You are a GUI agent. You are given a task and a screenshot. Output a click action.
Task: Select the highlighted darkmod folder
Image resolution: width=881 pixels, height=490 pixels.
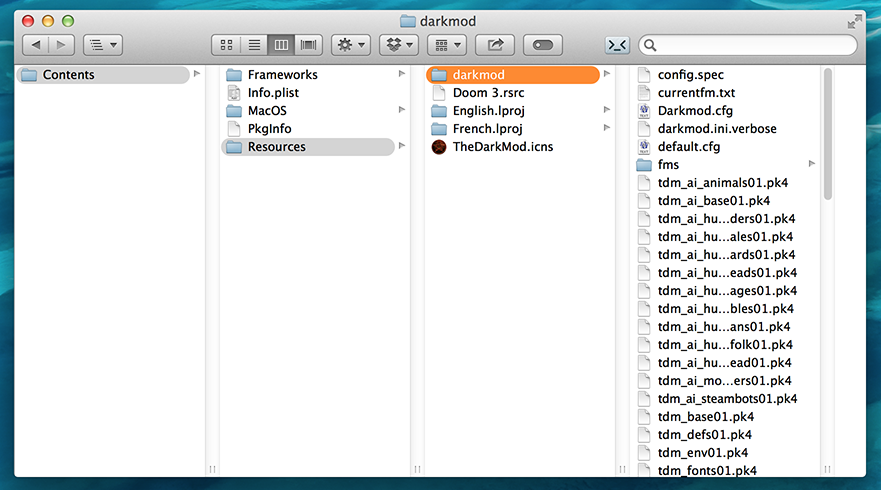tap(513, 75)
